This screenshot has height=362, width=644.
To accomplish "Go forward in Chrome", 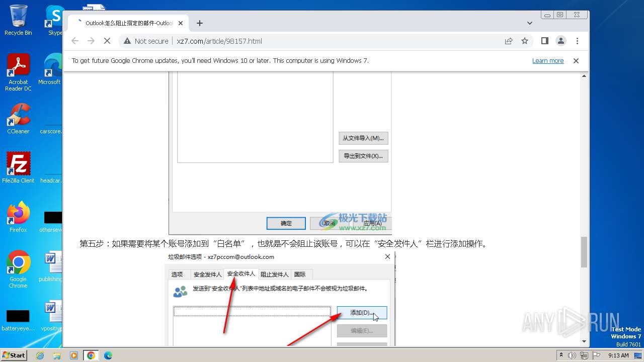I will tap(91, 41).
